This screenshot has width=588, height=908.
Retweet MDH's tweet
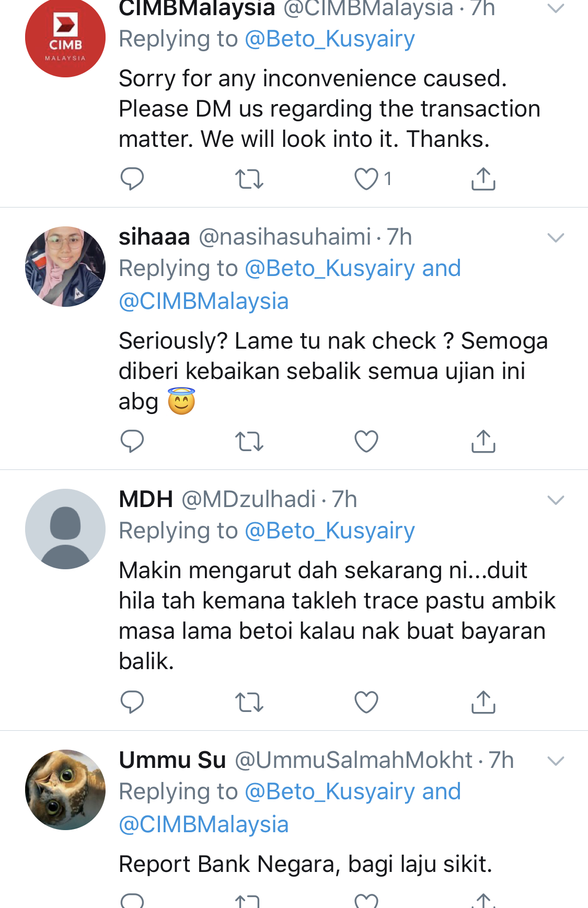249,702
